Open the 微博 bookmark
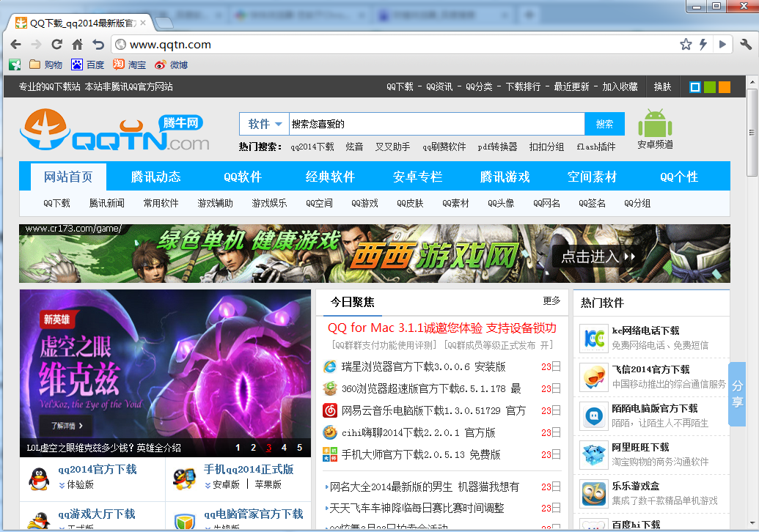Image resolution: width=759 pixels, height=532 pixels. click(171, 64)
